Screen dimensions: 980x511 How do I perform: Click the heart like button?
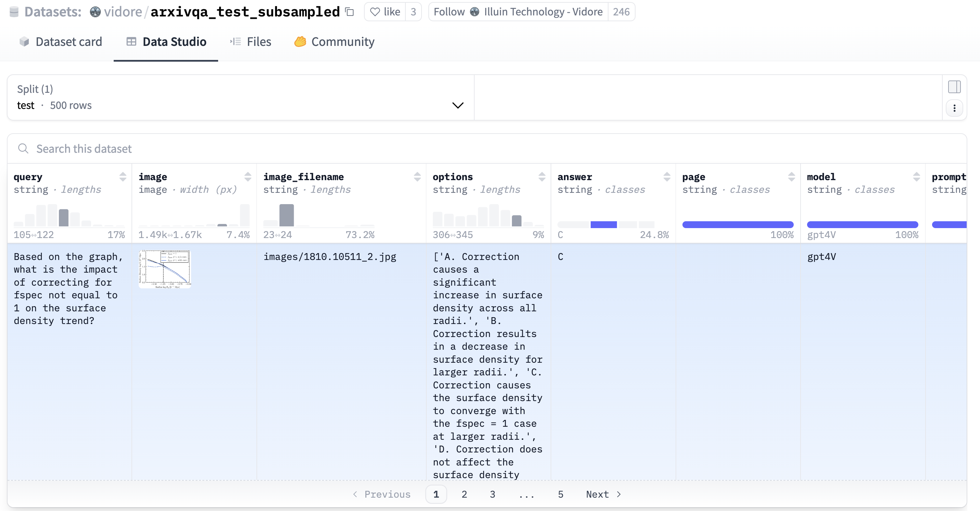pyautogui.click(x=385, y=12)
